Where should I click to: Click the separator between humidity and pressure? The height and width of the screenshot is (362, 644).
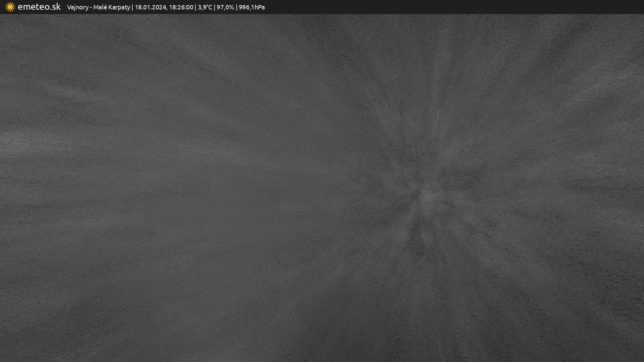pos(236,7)
